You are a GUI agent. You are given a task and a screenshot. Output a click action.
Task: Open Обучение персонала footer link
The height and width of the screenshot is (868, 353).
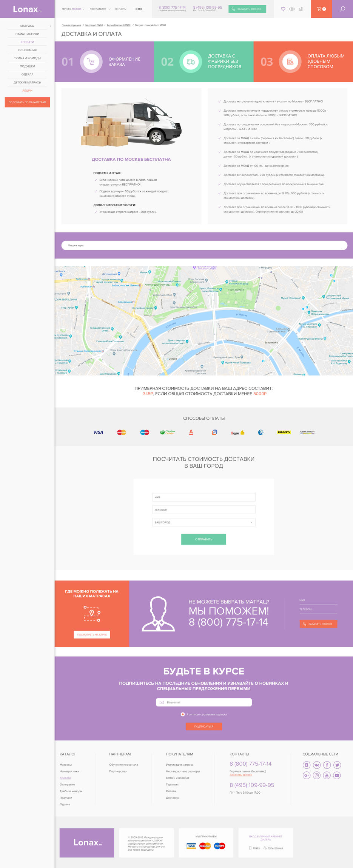(123, 765)
